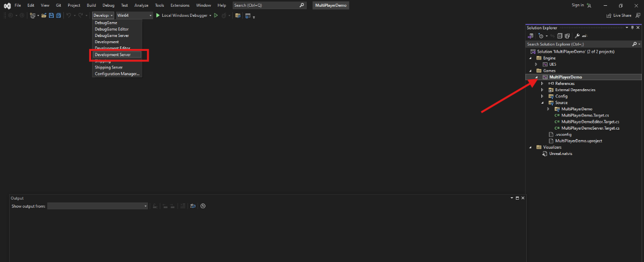Screen dimensions: 644x262
Task: Expand the UE5 project node
Action: pyautogui.click(x=536, y=64)
